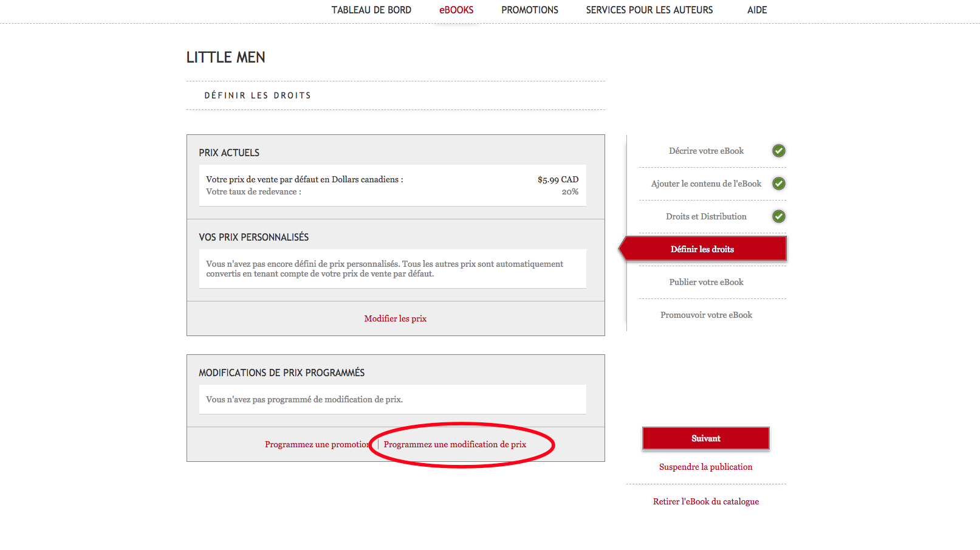Open the TABLEAU DE BORD menu
Image resolution: width=980 pixels, height=550 pixels.
tap(371, 10)
